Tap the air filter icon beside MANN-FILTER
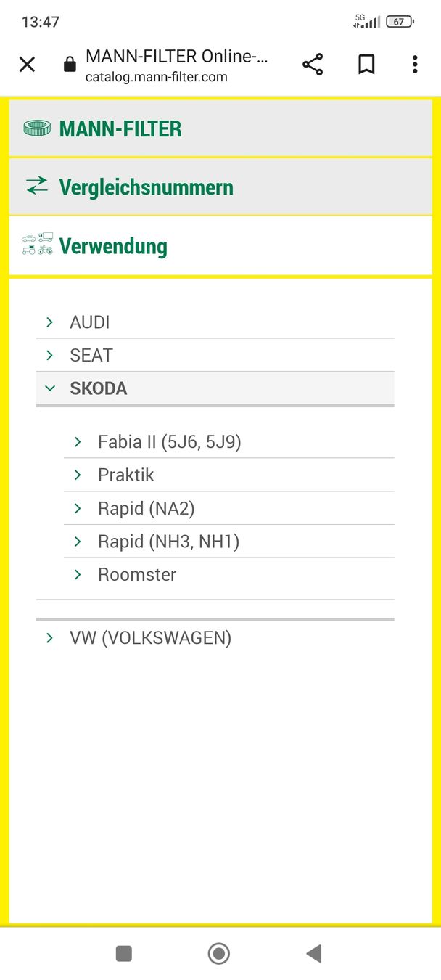 [37, 128]
